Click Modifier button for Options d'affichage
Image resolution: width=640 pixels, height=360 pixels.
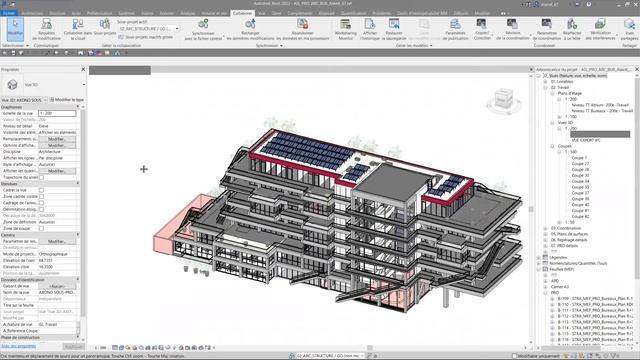(x=57, y=145)
